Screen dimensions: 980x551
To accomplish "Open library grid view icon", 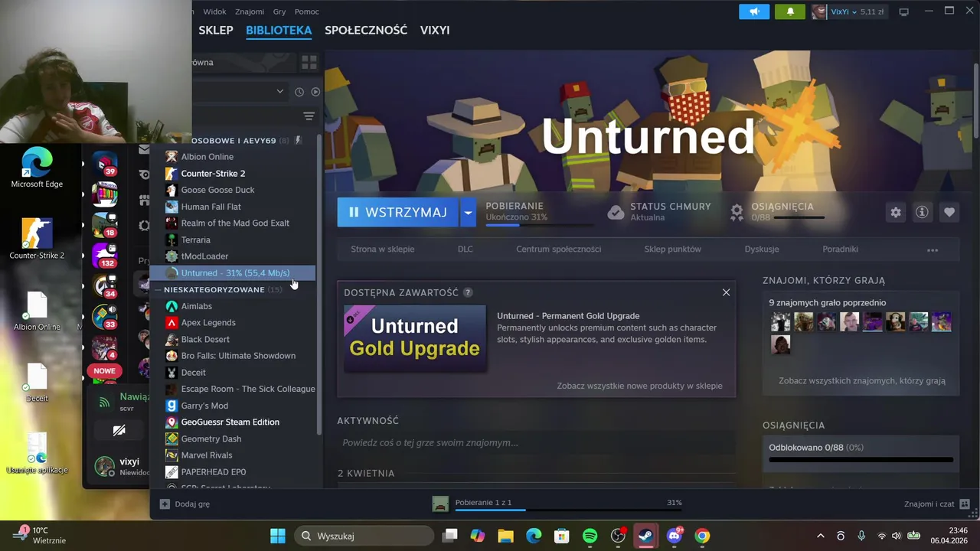I will tap(309, 62).
